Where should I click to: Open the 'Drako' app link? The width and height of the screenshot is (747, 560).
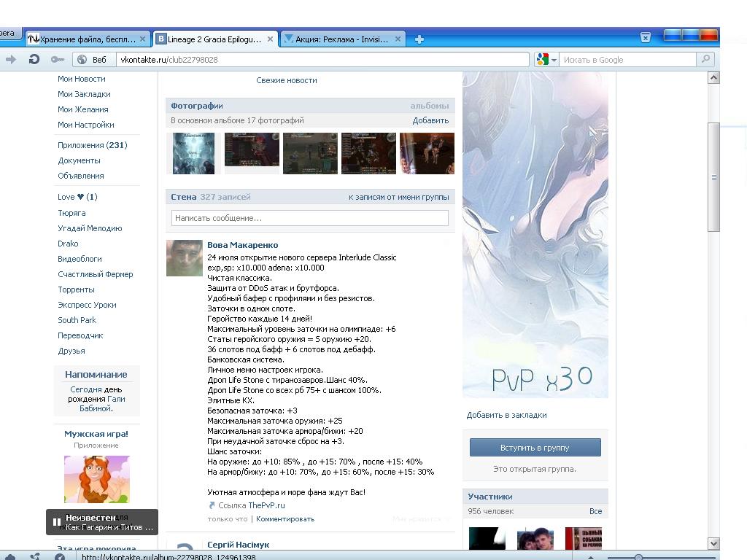point(68,244)
